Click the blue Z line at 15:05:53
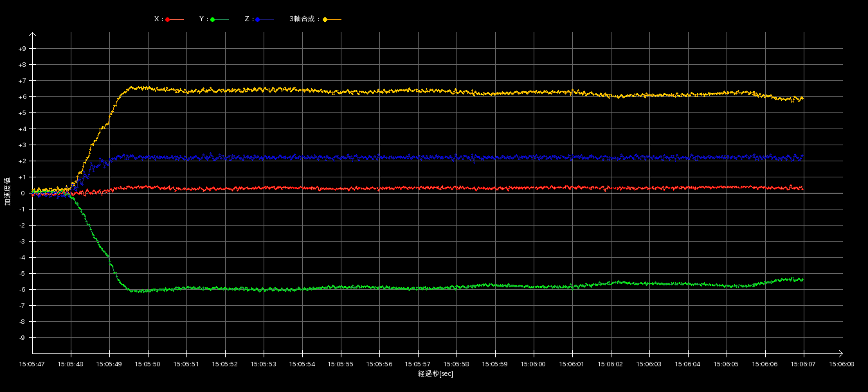Image resolution: width=868 pixels, height=392 pixels. pyautogui.click(x=264, y=157)
